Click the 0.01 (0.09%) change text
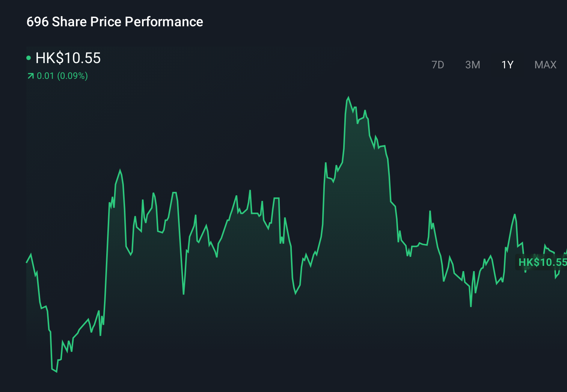The height and width of the screenshot is (392, 567). pos(62,76)
